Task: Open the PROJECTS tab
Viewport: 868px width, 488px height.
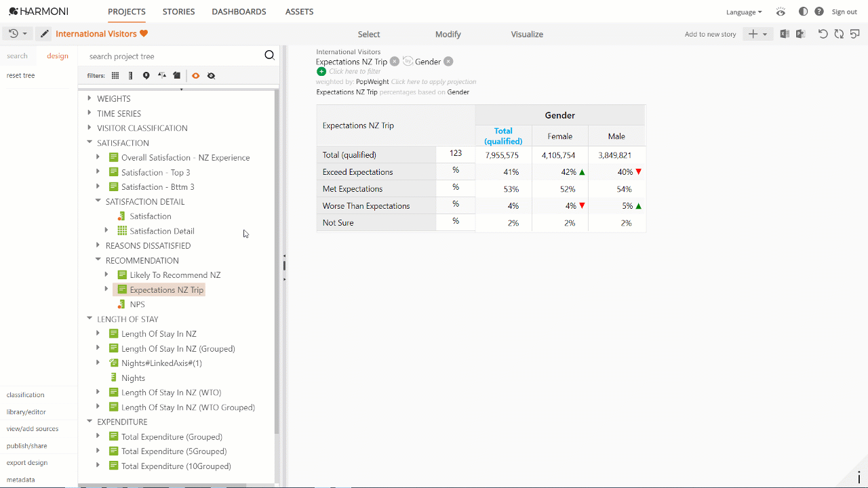Action: point(127,12)
